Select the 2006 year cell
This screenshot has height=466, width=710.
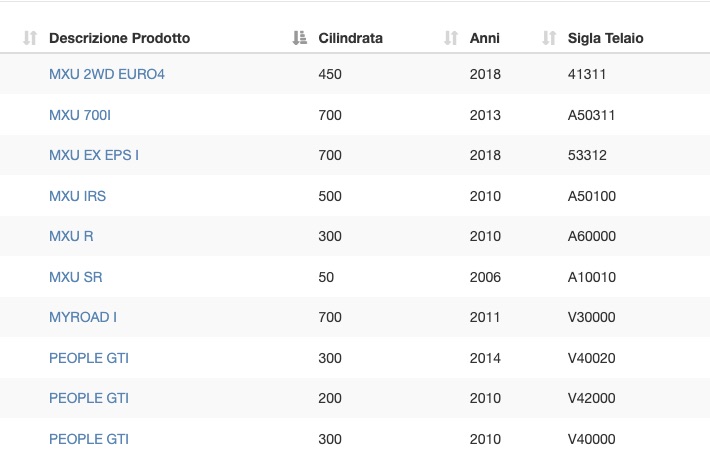pyautogui.click(x=485, y=277)
